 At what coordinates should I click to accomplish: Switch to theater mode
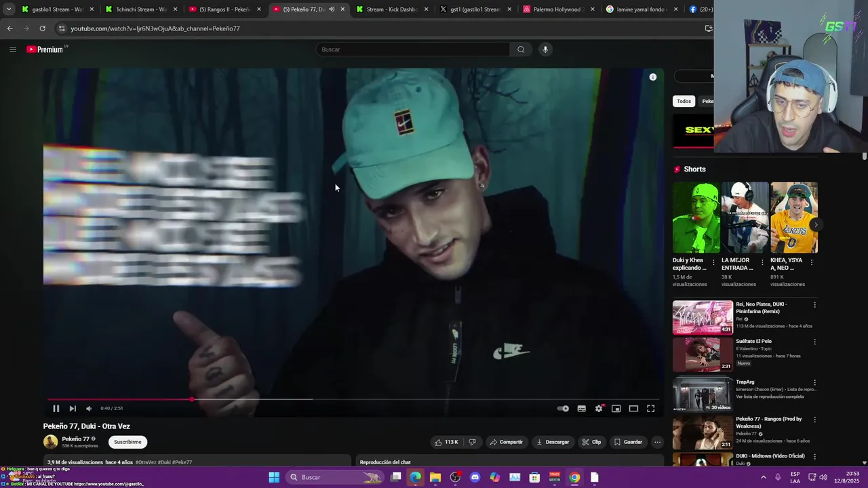click(633, 409)
